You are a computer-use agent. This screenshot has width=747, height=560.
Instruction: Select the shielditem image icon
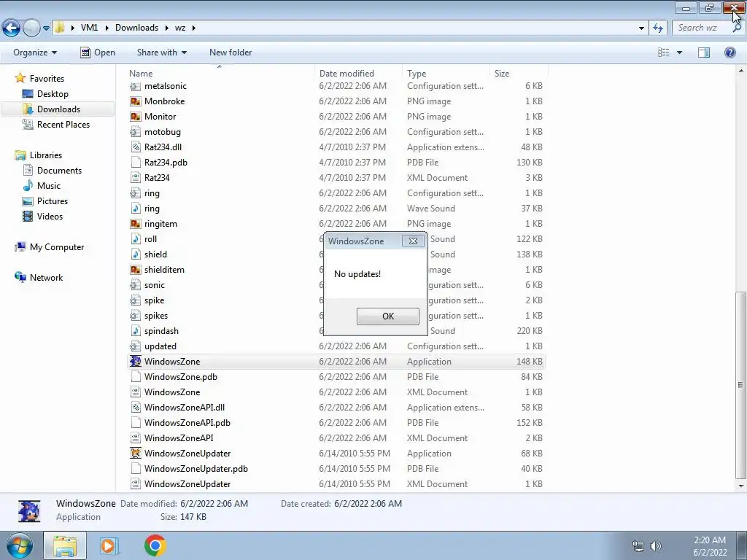[135, 270]
